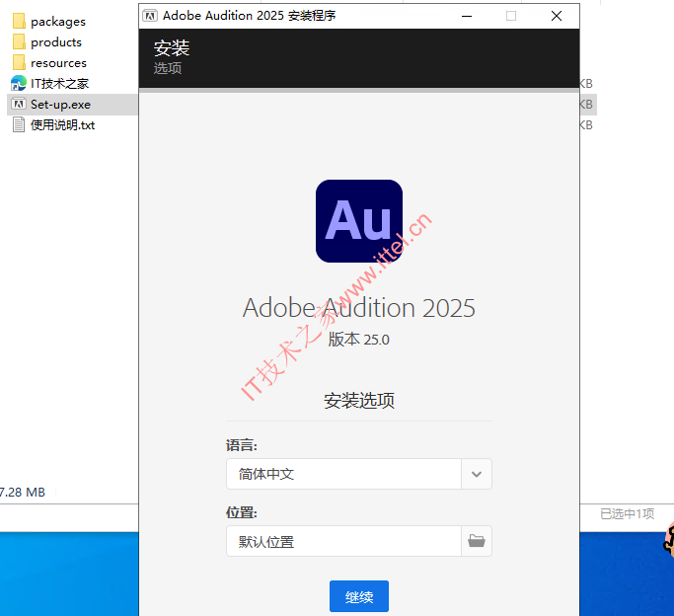The image size is (674, 616).
Task: Select the packages folder in Explorer
Action: [58, 22]
